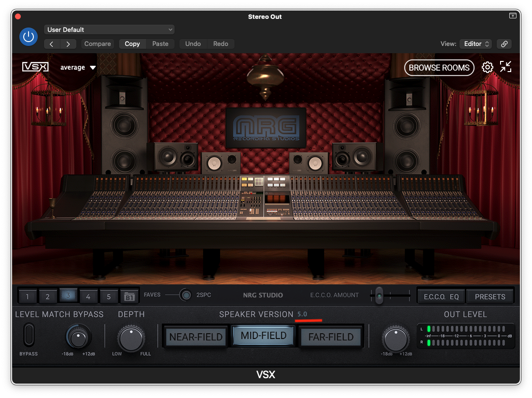Click window expand icon in title bar
Screen dimensions: 532x398
(x=513, y=15)
